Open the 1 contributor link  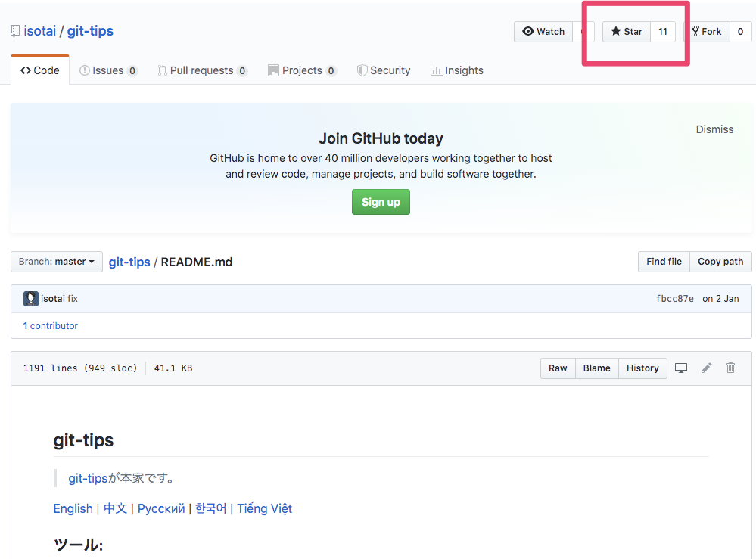click(x=50, y=326)
